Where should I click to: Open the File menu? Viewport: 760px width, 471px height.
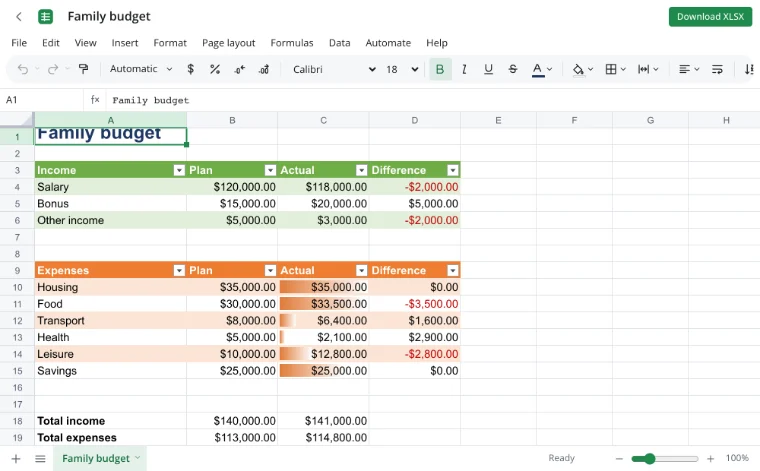(19, 43)
